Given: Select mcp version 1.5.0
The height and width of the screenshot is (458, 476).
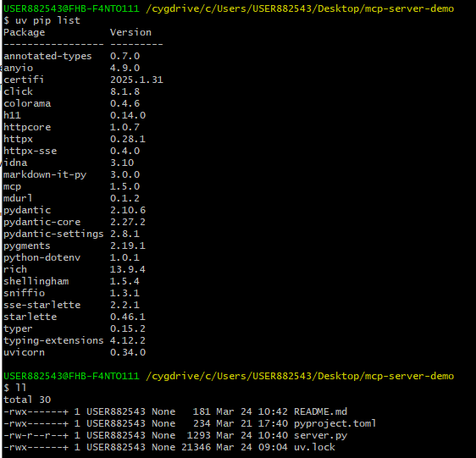Looking at the screenshot, I should pyautogui.click(x=125, y=186).
